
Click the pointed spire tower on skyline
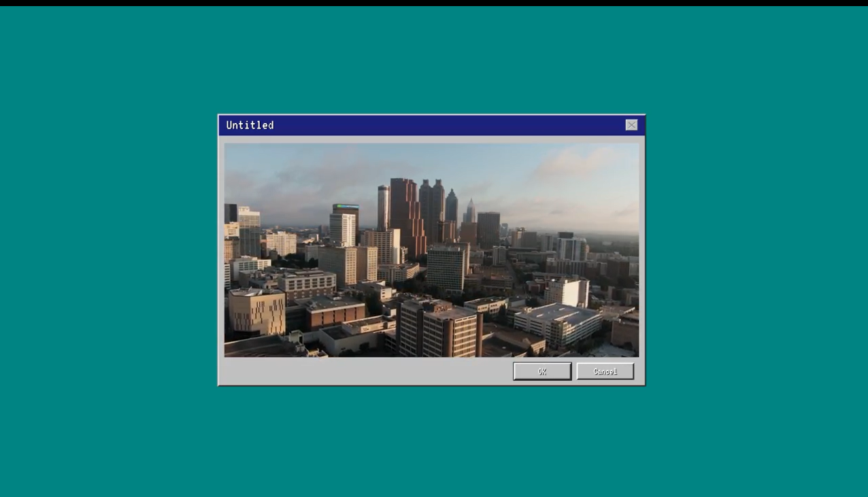click(x=470, y=211)
